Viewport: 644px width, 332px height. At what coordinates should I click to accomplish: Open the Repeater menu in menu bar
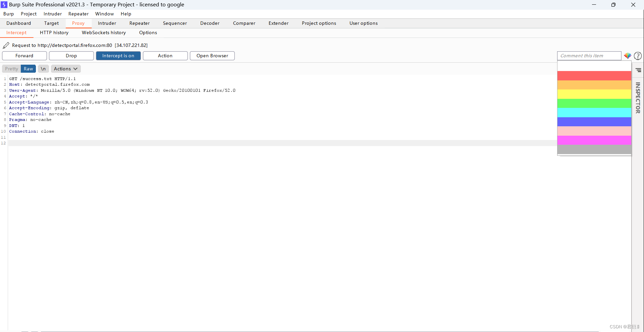pyautogui.click(x=78, y=14)
